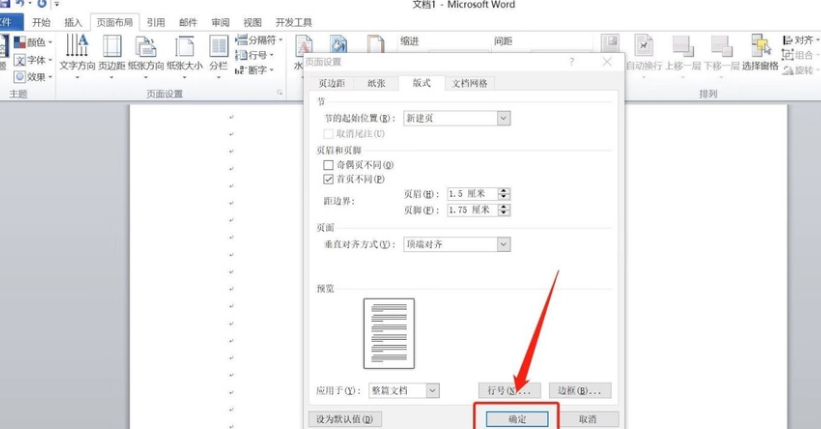The height and width of the screenshot is (429, 821).
Task: Click the 页眉 distance input field
Action: pos(472,194)
